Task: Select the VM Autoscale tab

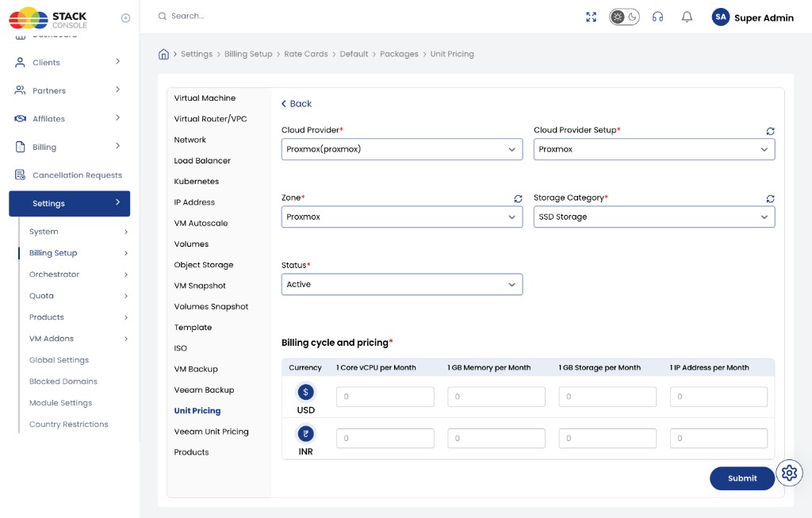Action: coord(201,223)
